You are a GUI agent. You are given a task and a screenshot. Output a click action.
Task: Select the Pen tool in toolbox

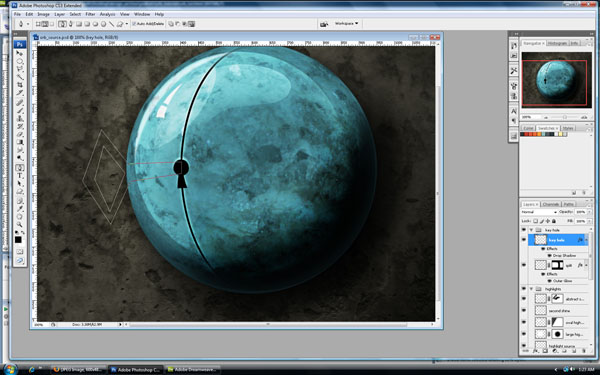pos(20,168)
